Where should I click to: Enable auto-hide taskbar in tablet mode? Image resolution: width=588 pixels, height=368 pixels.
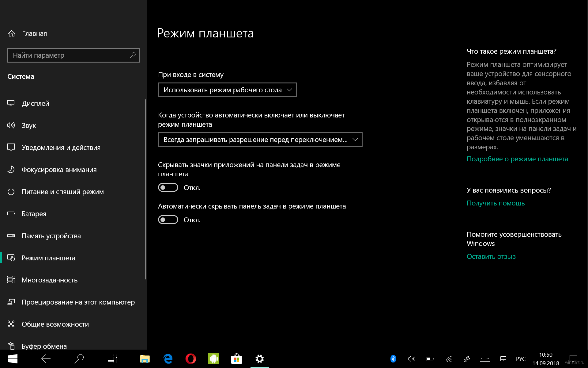pos(168,220)
